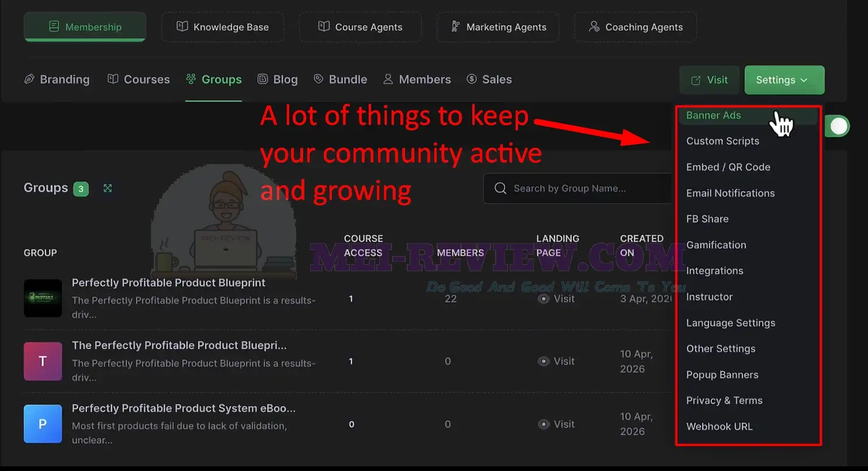Open Language Settings
This screenshot has height=471, width=868.
click(731, 323)
